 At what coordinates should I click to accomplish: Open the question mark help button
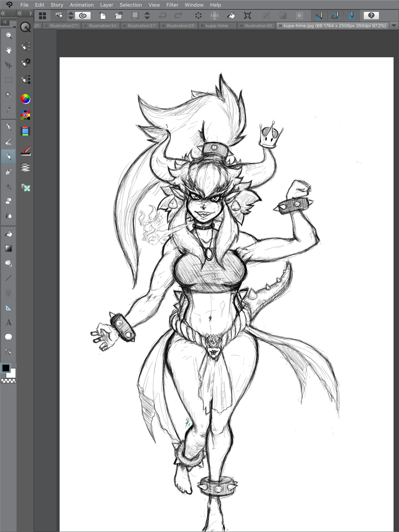371,16
